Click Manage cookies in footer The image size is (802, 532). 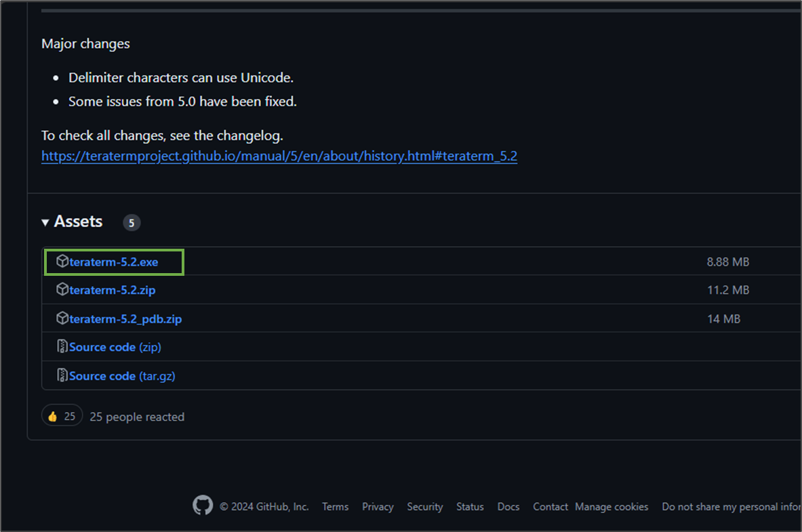[611, 506]
